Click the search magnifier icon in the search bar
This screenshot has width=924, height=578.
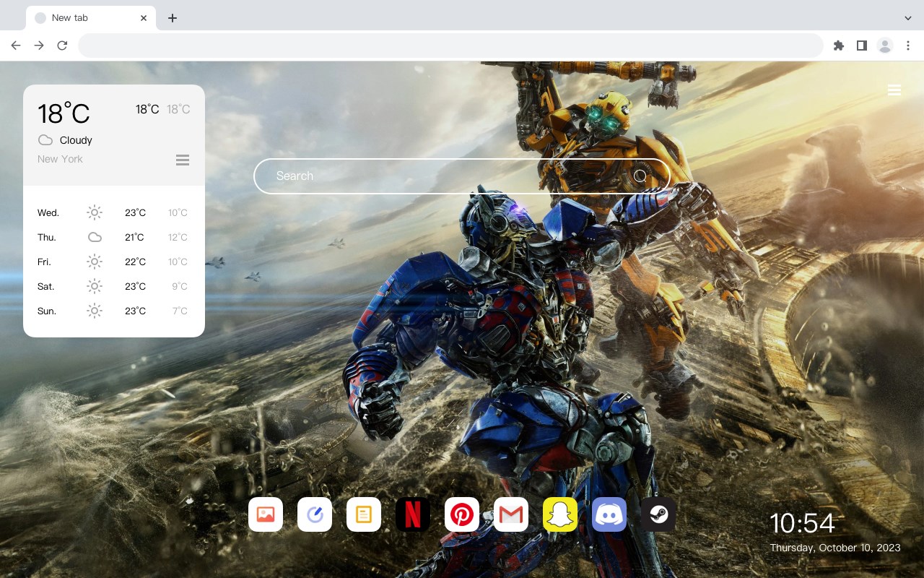(x=640, y=176)
